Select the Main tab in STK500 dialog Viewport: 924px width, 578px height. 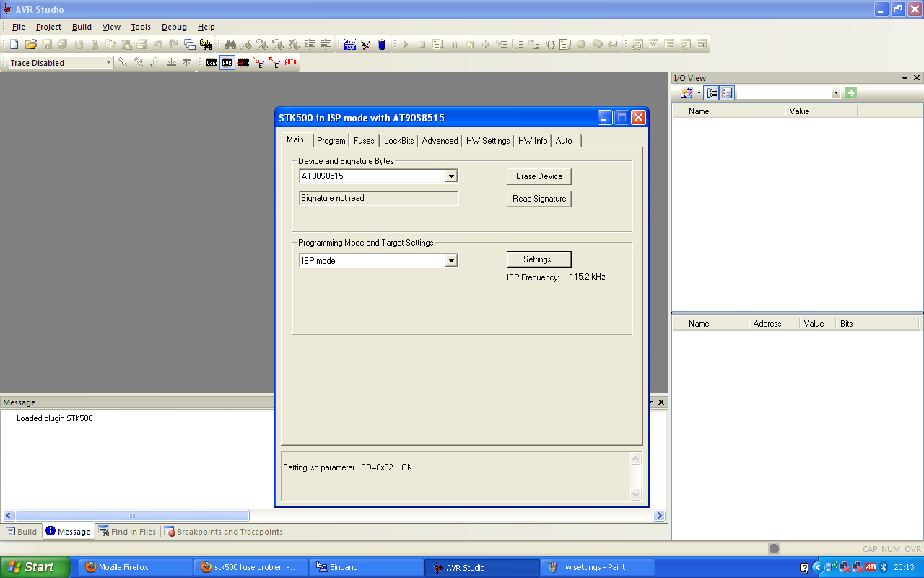295,139
